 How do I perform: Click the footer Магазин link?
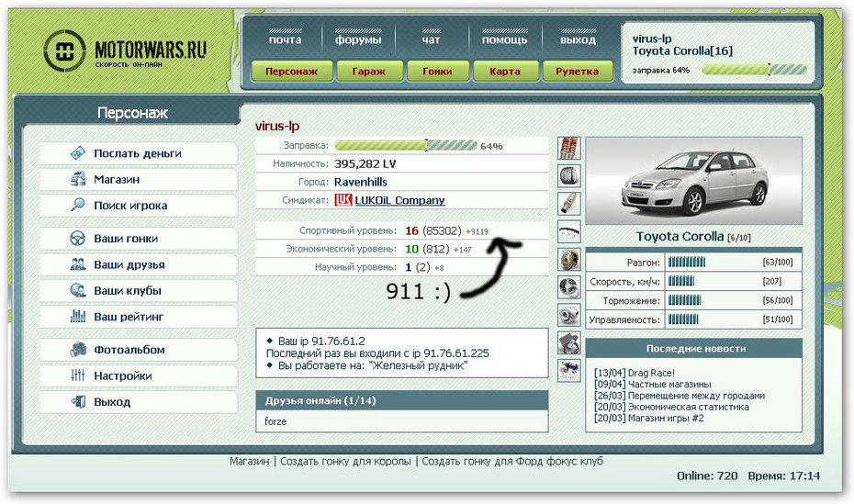coord(250,461)
